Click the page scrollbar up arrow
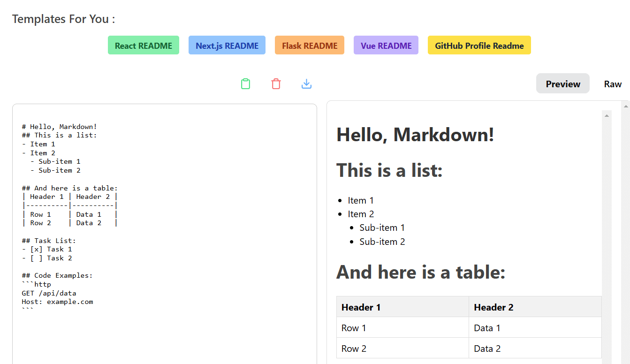This screenshot has height=364, width=630. (625, 106)
